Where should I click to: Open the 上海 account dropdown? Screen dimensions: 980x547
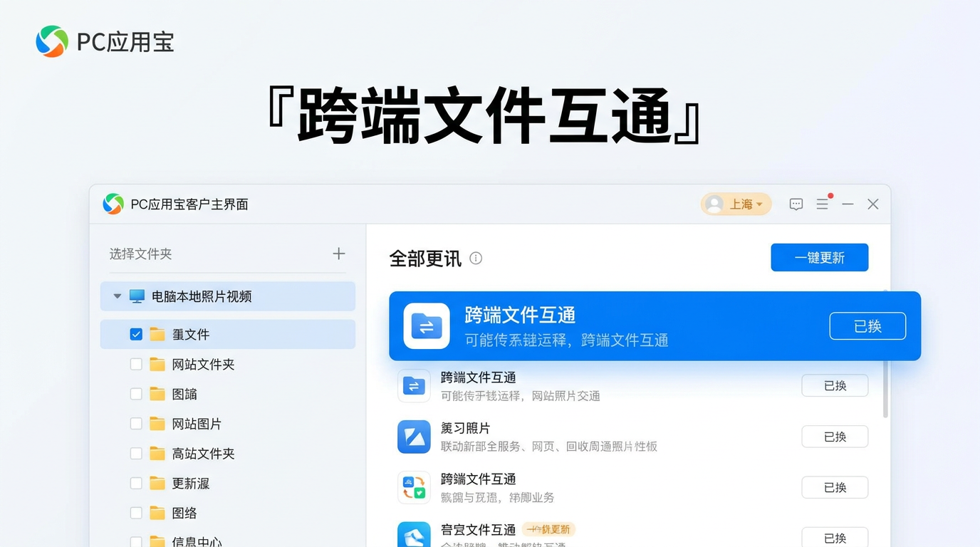click(x=736, y=204)
